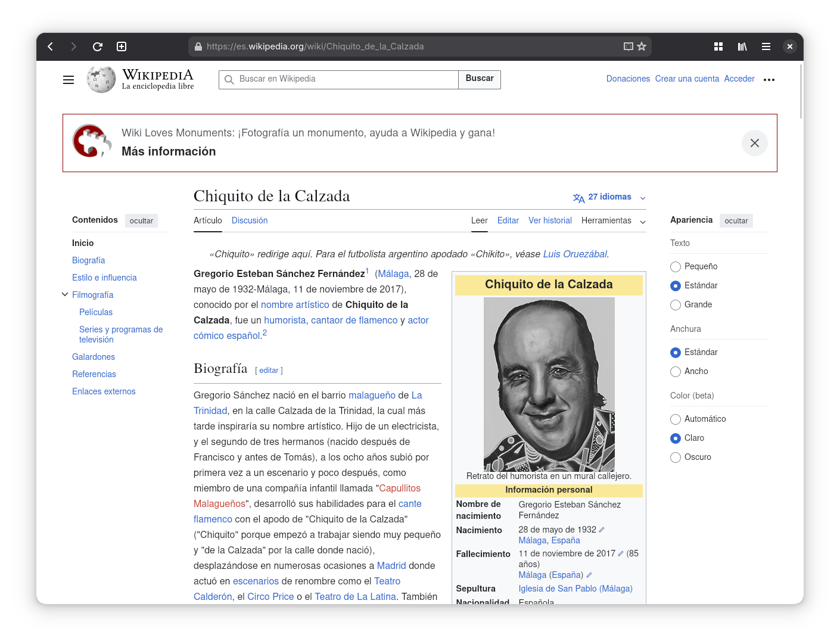Jump to Biografía in contents
Image resolution: width=840 pixels, height=644 pixels.
88,260
